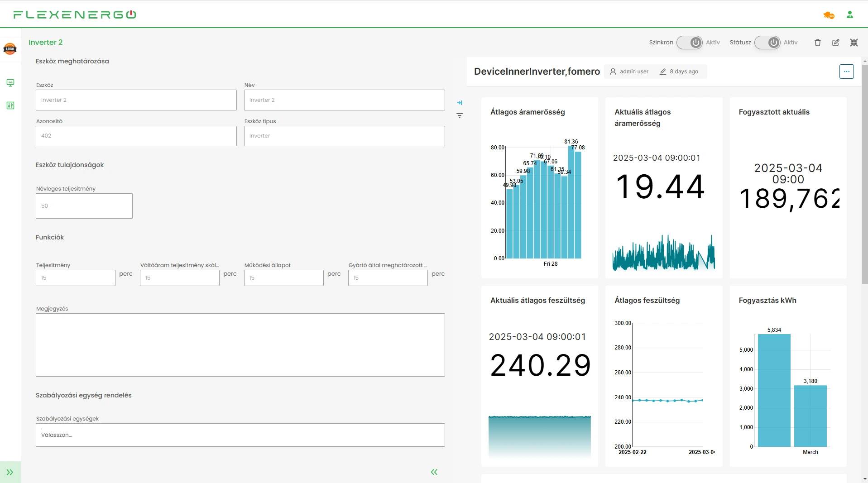Open the Szabályozási egységek dropdown

pyautogui.click(x=240, y=435)
